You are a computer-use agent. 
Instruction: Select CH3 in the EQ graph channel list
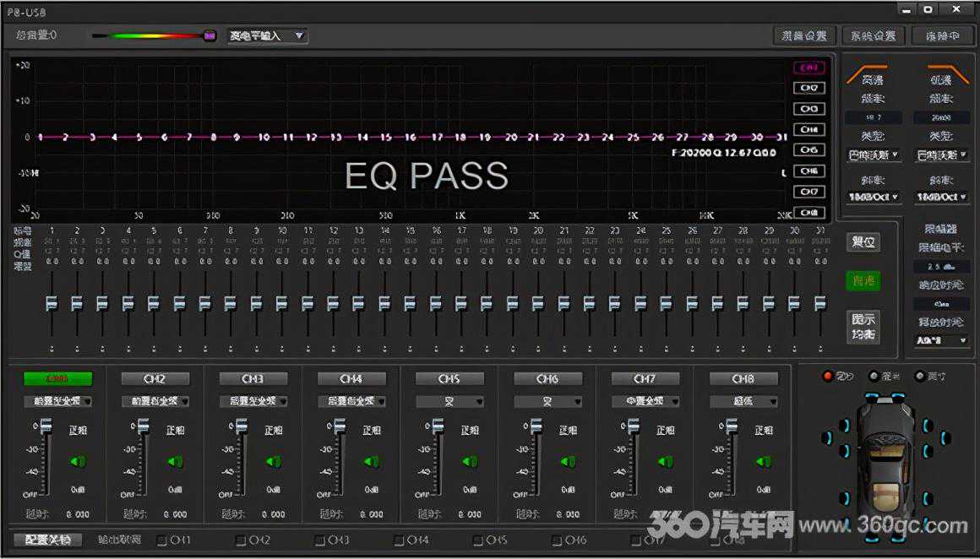808,109
